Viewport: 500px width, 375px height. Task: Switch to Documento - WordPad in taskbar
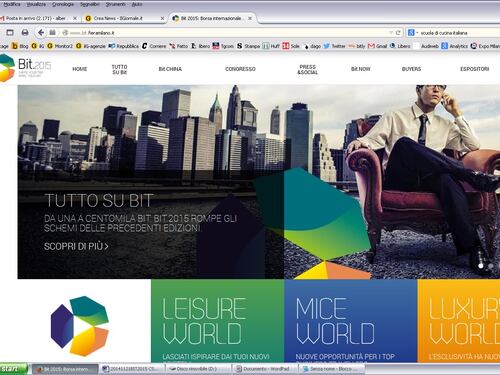click(265, 369)
